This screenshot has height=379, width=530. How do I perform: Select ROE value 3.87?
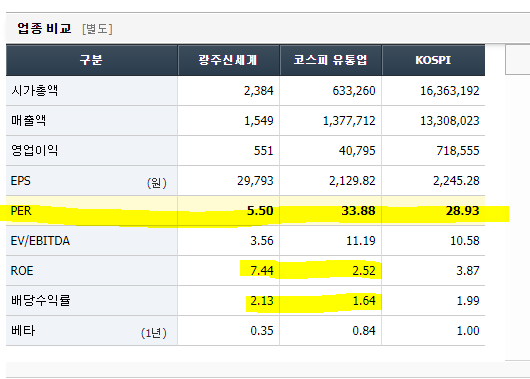[468, 271]
